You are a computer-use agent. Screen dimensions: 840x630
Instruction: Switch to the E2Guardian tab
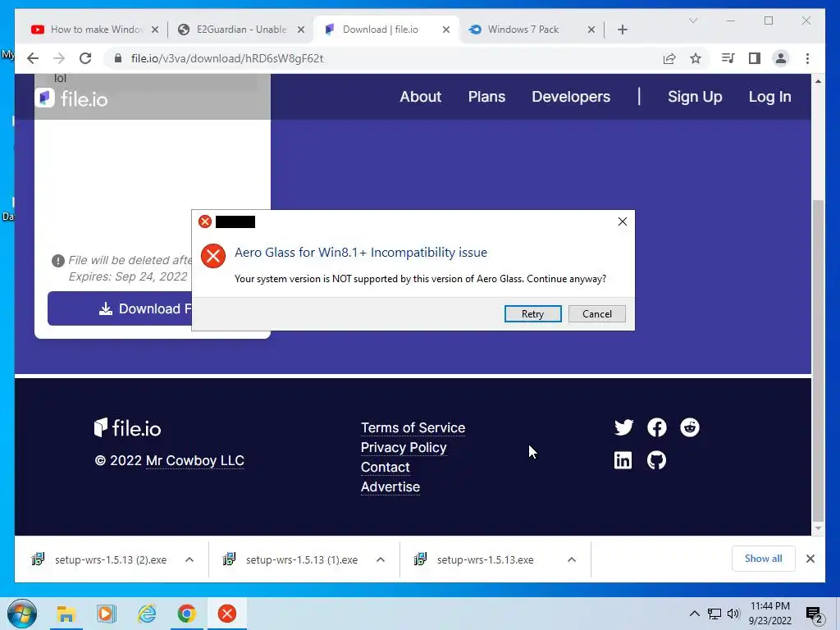coord(241,30)
